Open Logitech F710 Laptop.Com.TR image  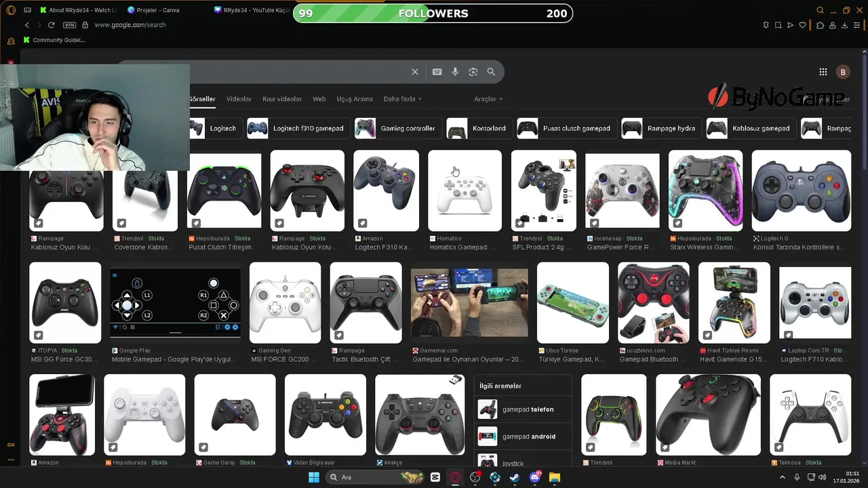tap(815, 302)
